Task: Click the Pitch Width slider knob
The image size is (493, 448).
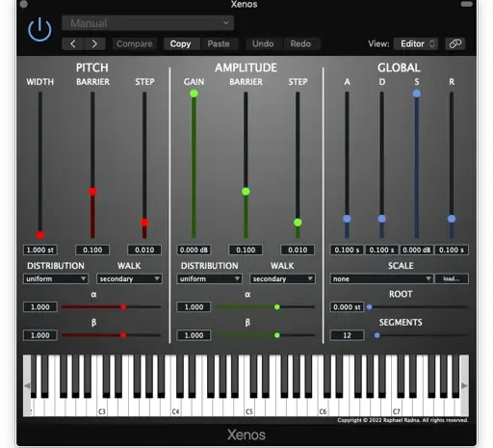Action: [40, 235]
